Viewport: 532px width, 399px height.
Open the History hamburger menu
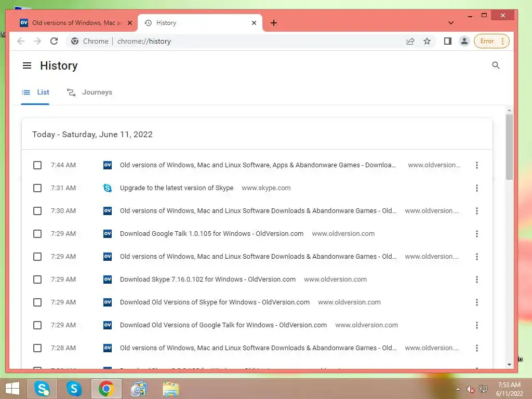(x=27, y=65)
